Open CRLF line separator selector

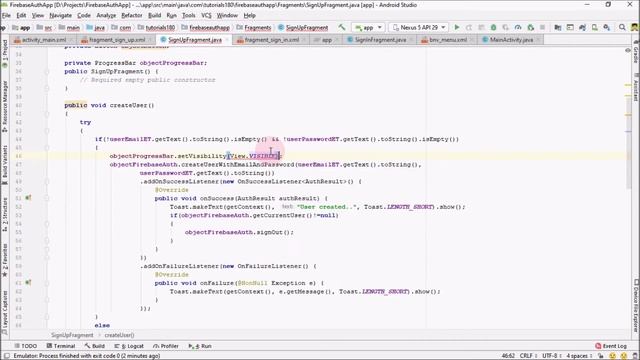(x=528, y=356)
